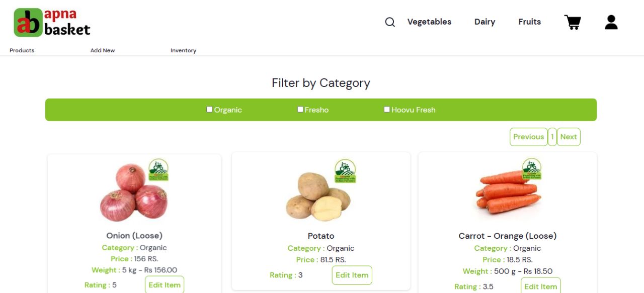The image size is (644, 293).
Task: Open the Add New page
Action: (103, 50)
